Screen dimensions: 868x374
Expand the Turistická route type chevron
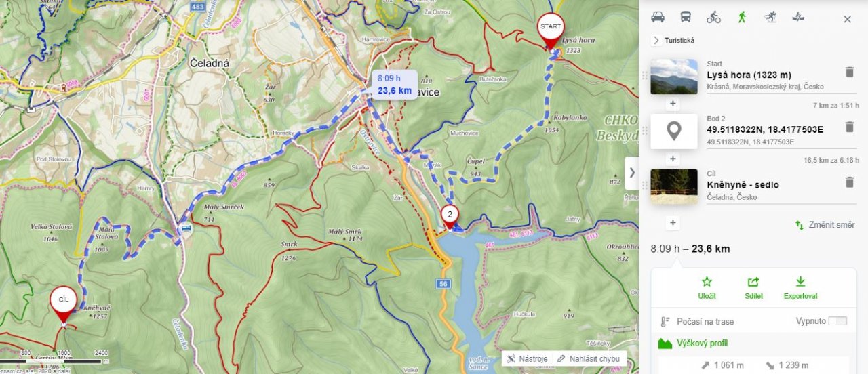pyautogui.click(x=656, y=40)
